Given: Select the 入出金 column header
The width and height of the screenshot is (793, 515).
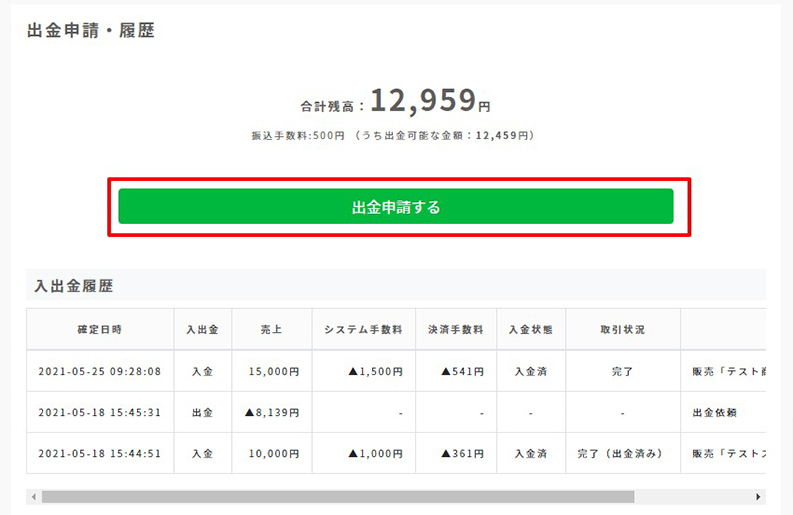Looking at the screenshot, I should [203, 329].
